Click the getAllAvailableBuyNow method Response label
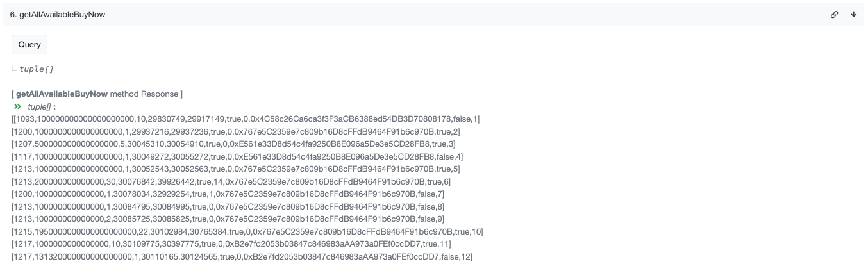Viewport: 868px width, 264px height. click(x=97, y=94)
